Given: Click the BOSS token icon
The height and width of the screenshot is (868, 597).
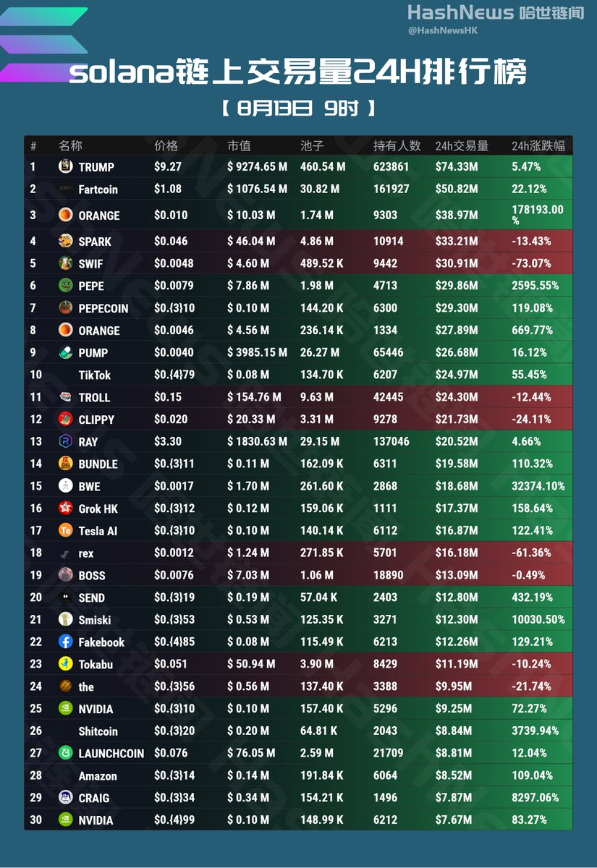Looking at the screenshot, I should [x=66, y=575].
